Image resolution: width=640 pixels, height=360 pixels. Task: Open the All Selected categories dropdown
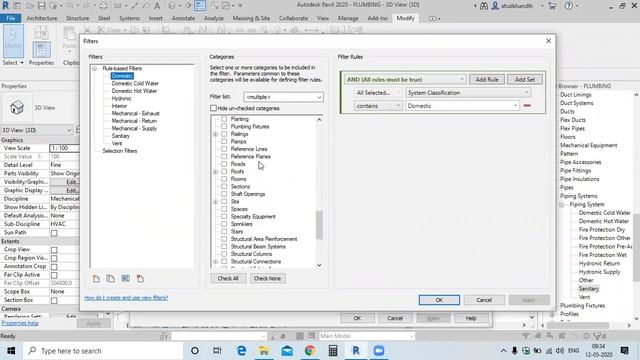[378, 93]
